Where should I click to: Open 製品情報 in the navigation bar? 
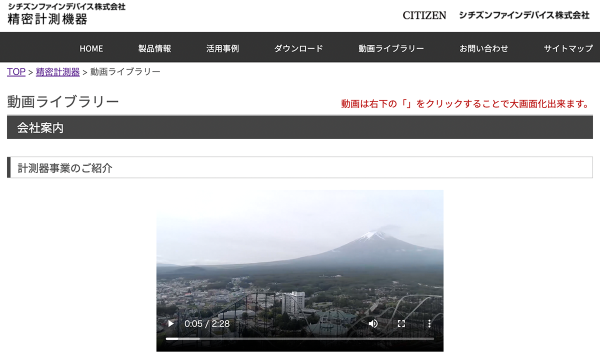point(154,48)
